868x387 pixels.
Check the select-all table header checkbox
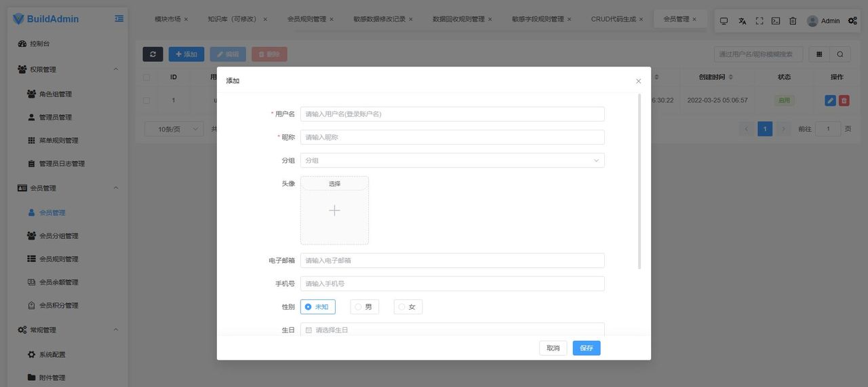point(146,77)
